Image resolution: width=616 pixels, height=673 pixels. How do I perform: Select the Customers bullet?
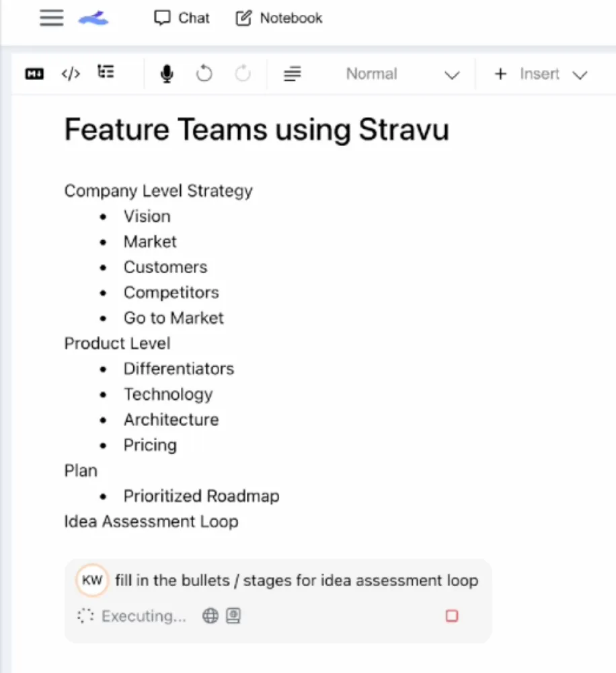point(165,267)
